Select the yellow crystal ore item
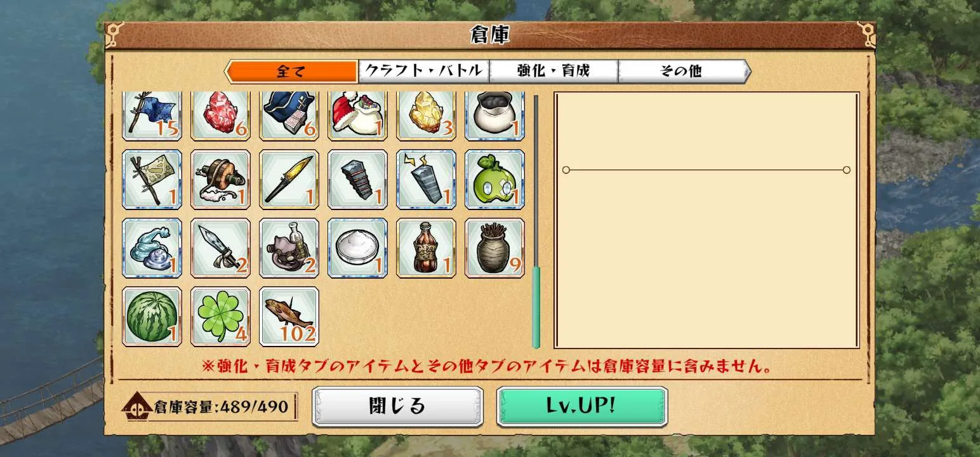Screen dimensions: 980x457 [426, 116]
